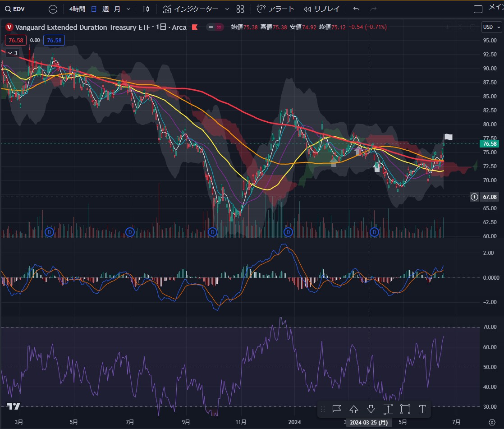Select the white flag drawing on the chart
Screen dimensions: 504x429
(x=449, y=137)
